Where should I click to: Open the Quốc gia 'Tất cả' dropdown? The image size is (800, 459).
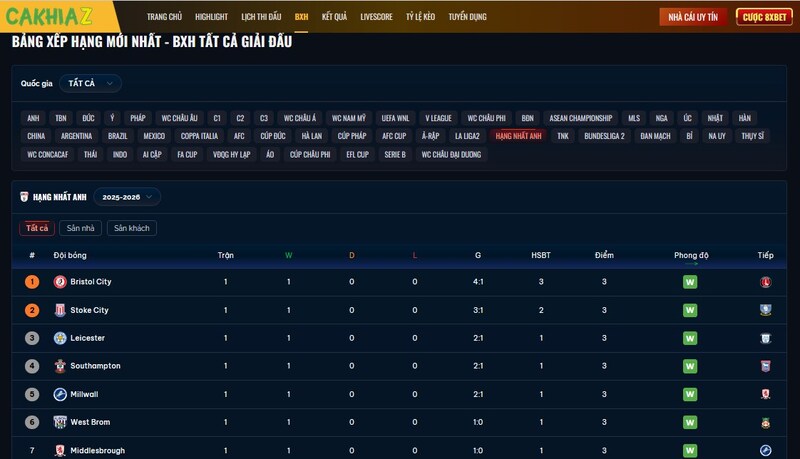tap(90, 83)
